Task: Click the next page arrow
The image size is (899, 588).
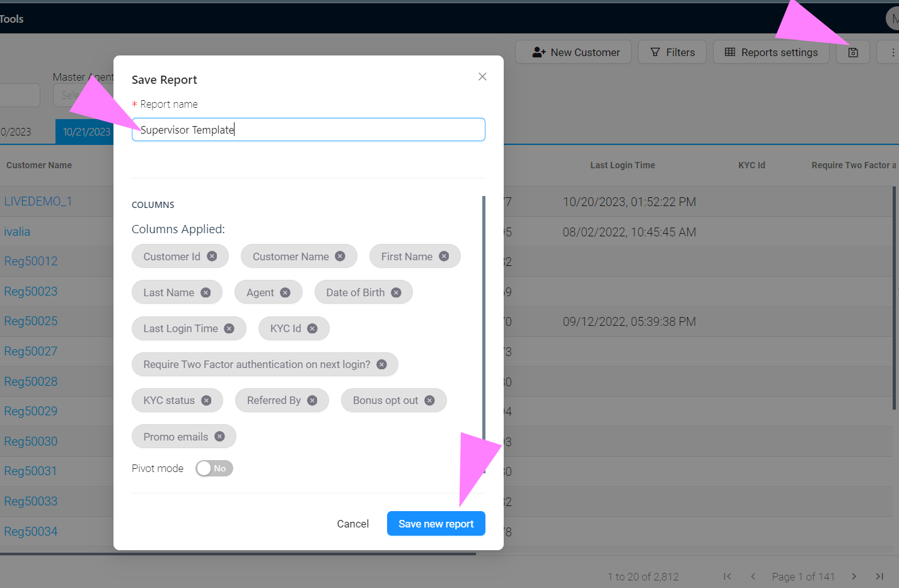Action: pyautogui.click(x=853, y=576)
